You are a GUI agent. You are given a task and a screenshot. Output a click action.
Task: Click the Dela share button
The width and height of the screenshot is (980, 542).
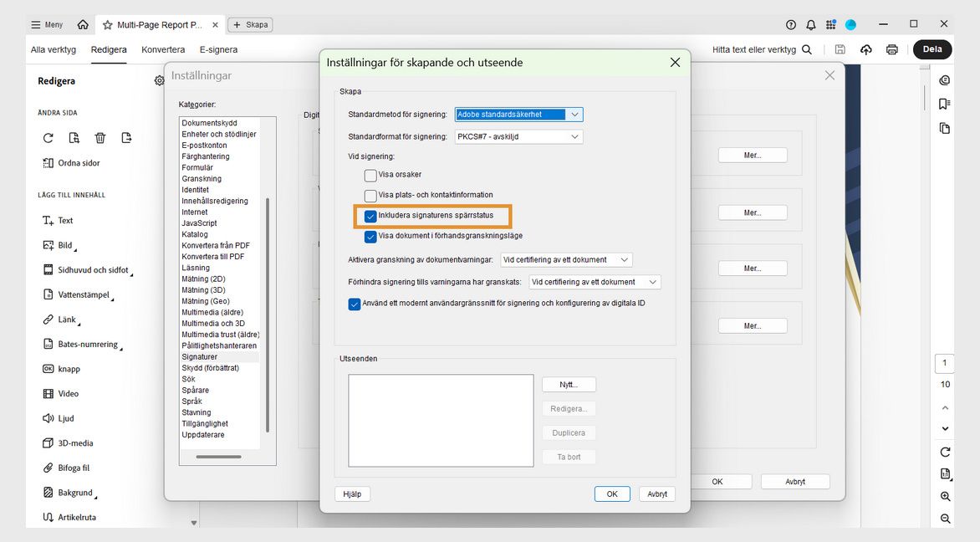932,49
